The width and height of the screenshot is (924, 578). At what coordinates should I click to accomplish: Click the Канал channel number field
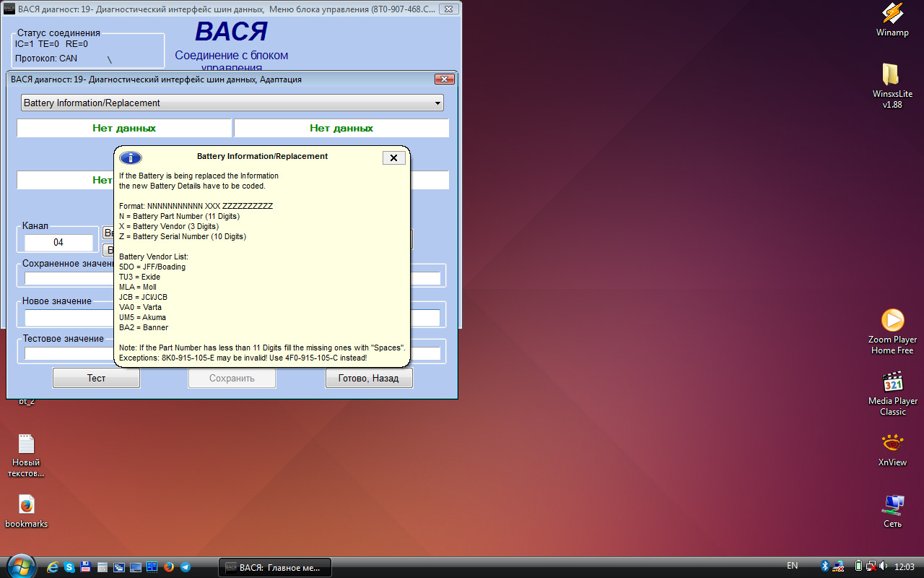pos(58,243)
